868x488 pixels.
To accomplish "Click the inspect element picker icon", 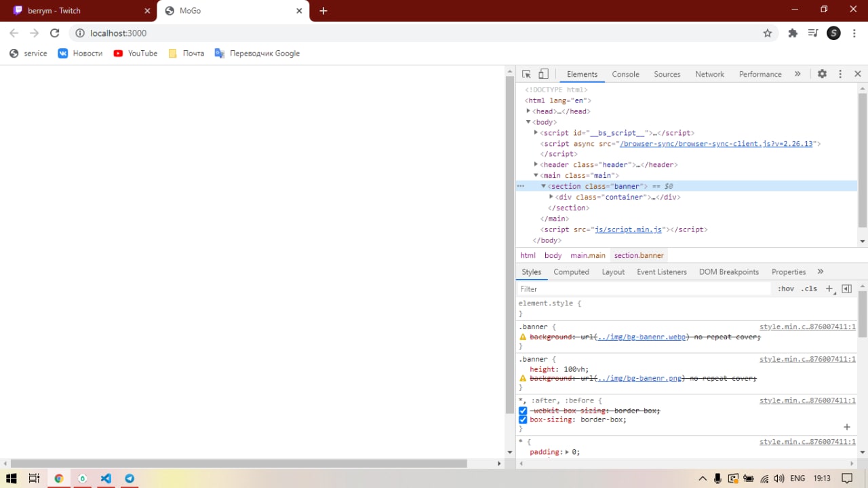I will tap(526, 74).
